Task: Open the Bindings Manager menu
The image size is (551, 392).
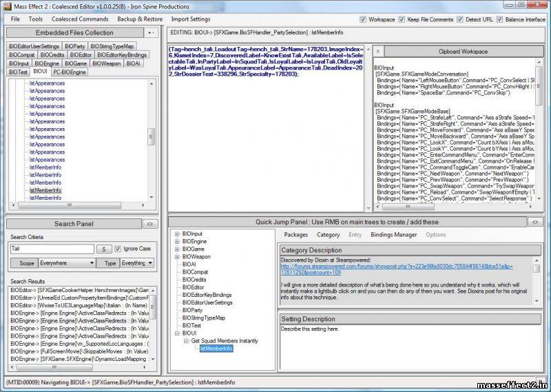Action: tap(393, 235)
